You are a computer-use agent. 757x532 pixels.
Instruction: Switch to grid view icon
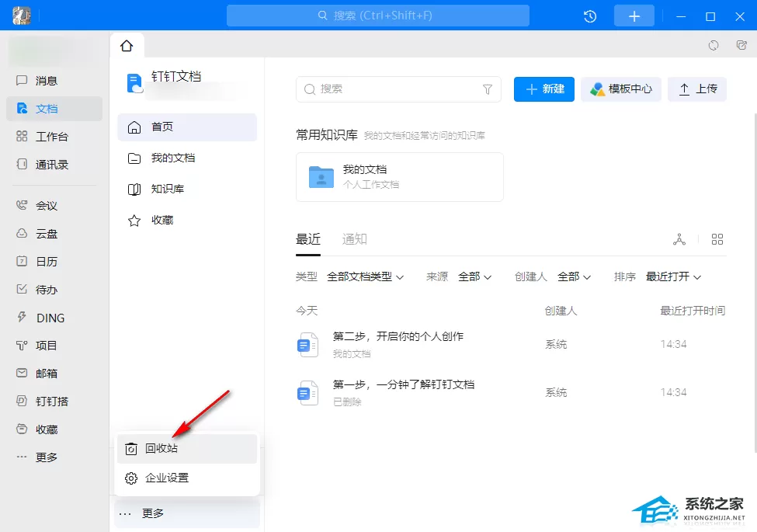717,239
